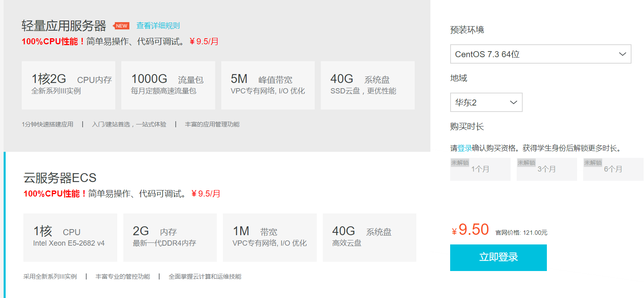Select the 云服务器ECS heading
The image size is (644, 298).
[60, 178]
